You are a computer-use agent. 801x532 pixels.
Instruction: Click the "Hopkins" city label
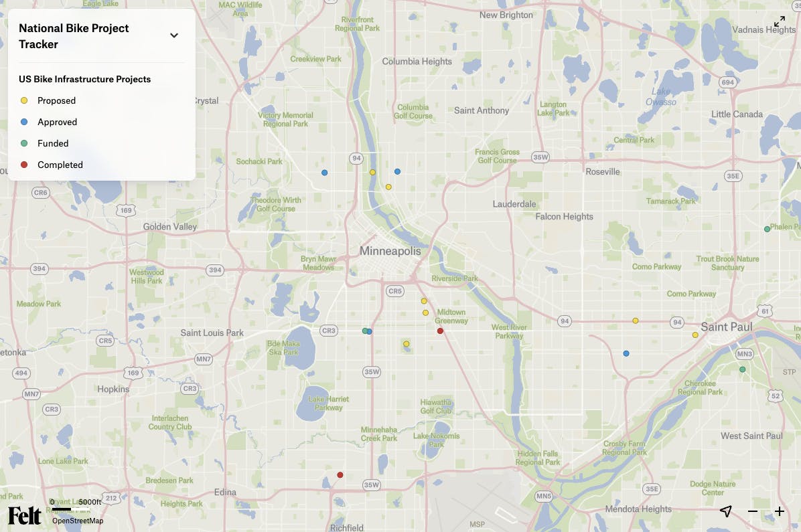(x=113, y=389)
